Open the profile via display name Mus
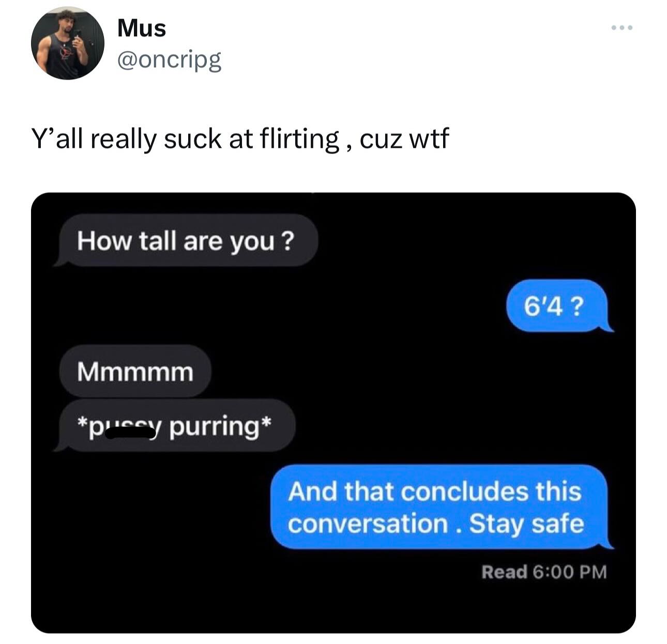667x644 pixels. tap(142, 28)
